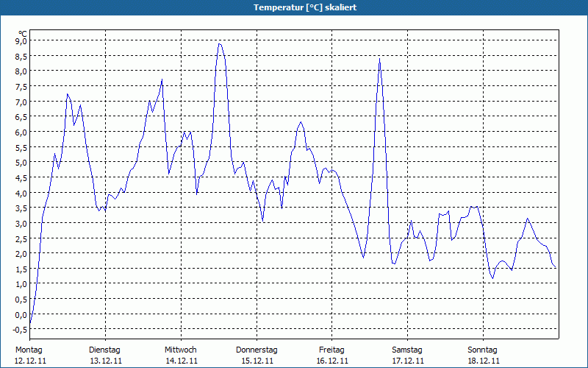
Task: Select the 'Mittwoch' day label
Action: [x=181, y=350]
